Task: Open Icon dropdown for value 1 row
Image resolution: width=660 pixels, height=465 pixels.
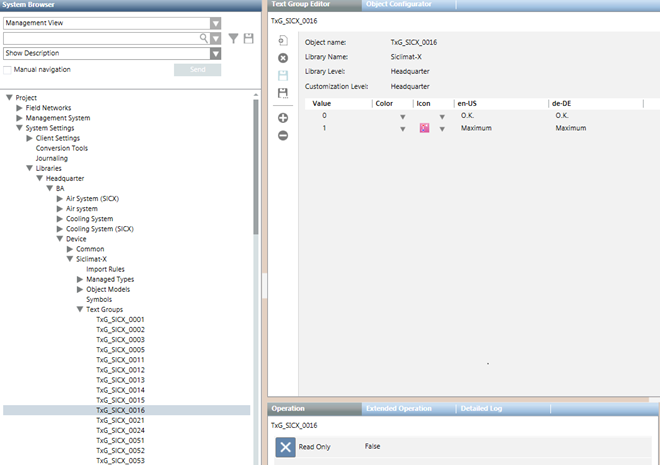Action: point(441,129)
